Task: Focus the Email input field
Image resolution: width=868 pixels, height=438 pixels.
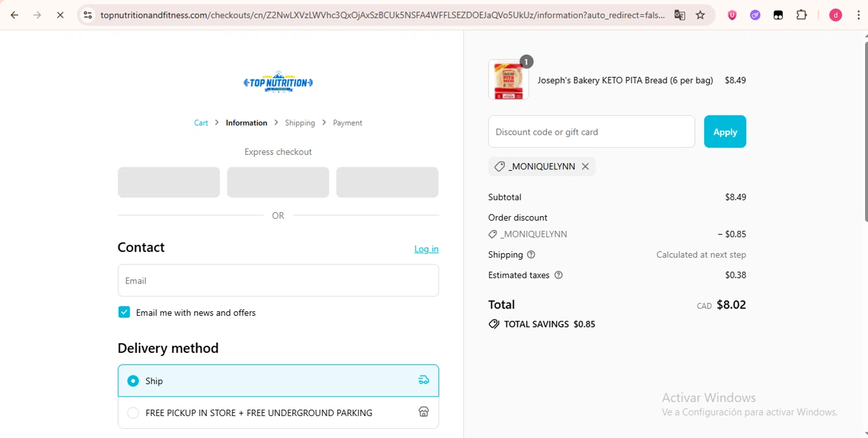Action: click(x=278, y=281)
